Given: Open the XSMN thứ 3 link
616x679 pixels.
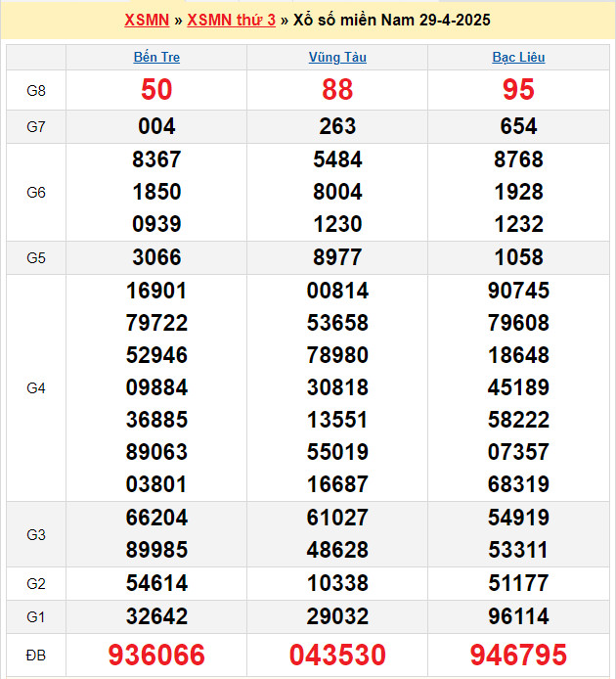Looking at the screenshot, I should 231,20.
